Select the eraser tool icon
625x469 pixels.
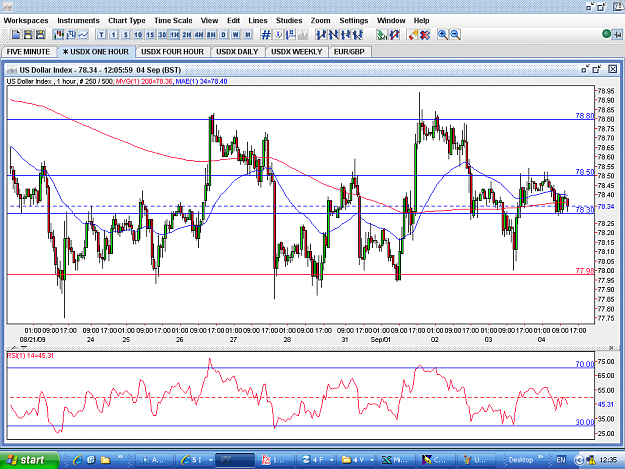[413, 35]
